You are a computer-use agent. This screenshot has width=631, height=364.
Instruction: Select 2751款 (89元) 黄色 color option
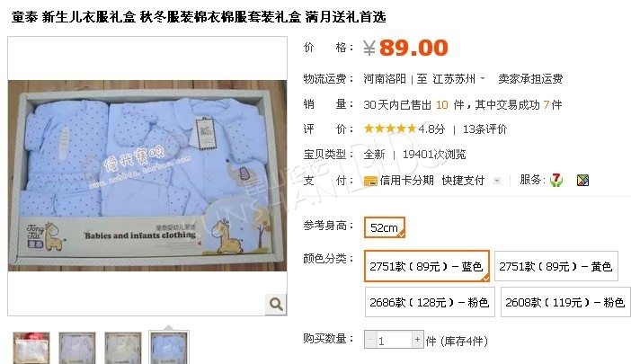555,266
